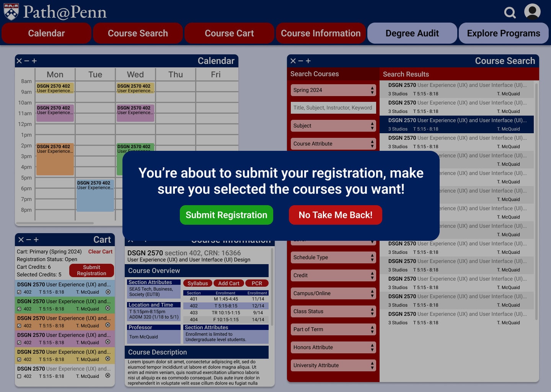This screenshot has width=551, height=392.
Task: Click the yellow Monday 8am calendar event
Action: click(55, 88)
